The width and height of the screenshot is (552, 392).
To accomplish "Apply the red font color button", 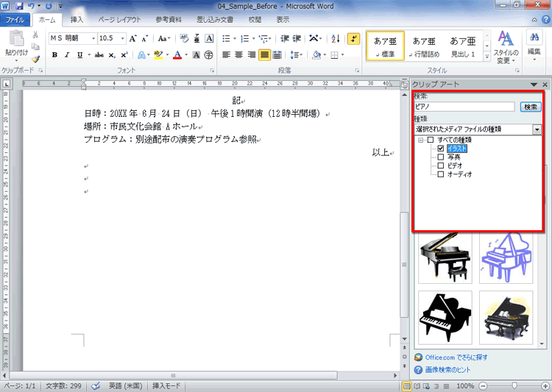I will [x=177, y=55].
